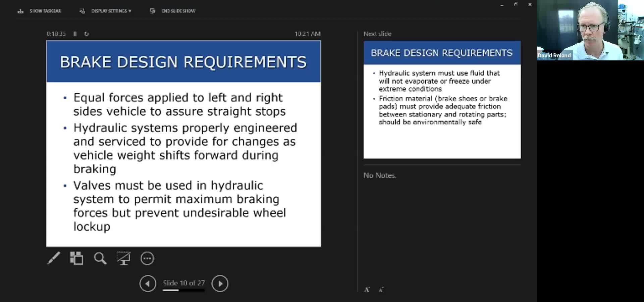644x302 pixels.
Task: Click 'Valves must be used' bullet
Action: pos(180,206)
